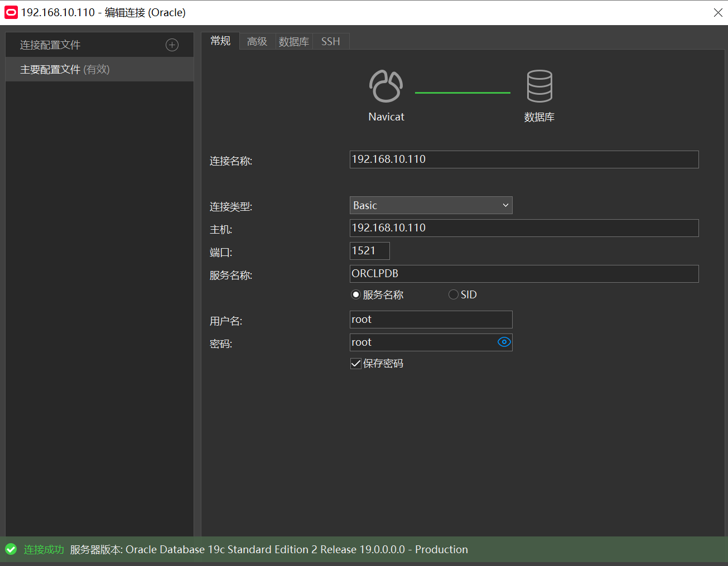Open the 数据库 tab
728x566 pixels.
[294, 41]
